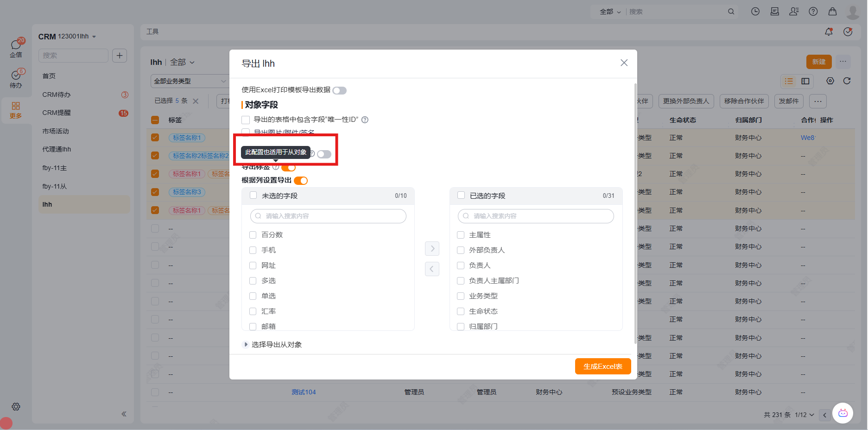Focus the 未选的字段 search box
This screenshot has width=868, height=430.
(x=328, y=216)
